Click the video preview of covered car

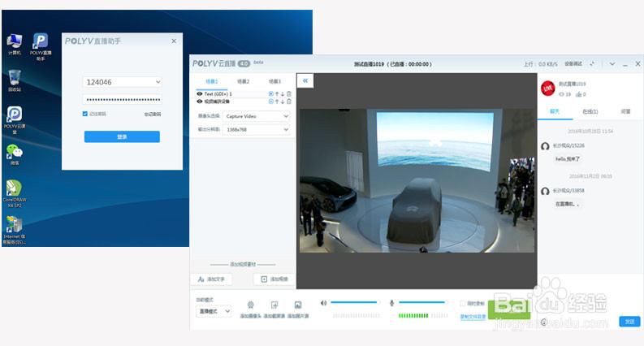(x=417, y=181)
